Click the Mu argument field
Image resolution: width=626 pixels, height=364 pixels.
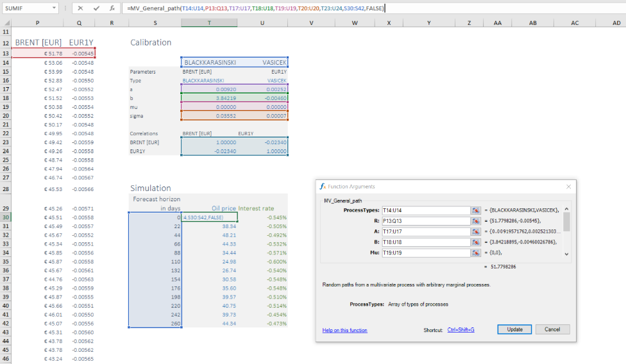tap(426, 252)
